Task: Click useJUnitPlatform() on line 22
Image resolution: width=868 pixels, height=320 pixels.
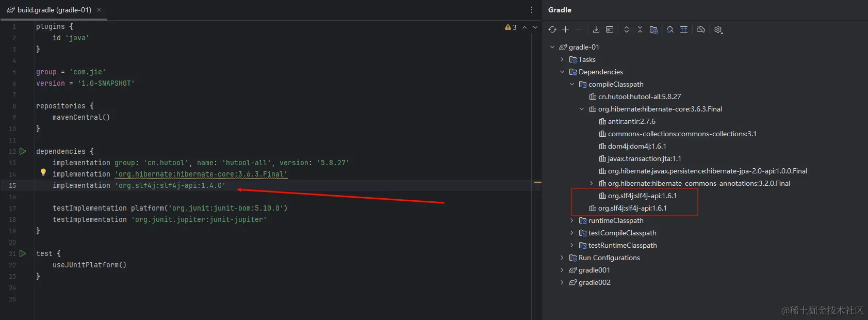Action: (89, 265)
